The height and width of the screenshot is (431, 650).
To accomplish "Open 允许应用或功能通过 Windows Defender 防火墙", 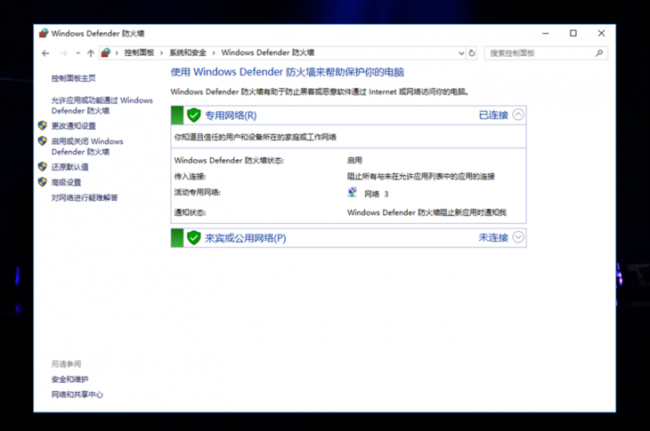I will [x=102, y=105].
